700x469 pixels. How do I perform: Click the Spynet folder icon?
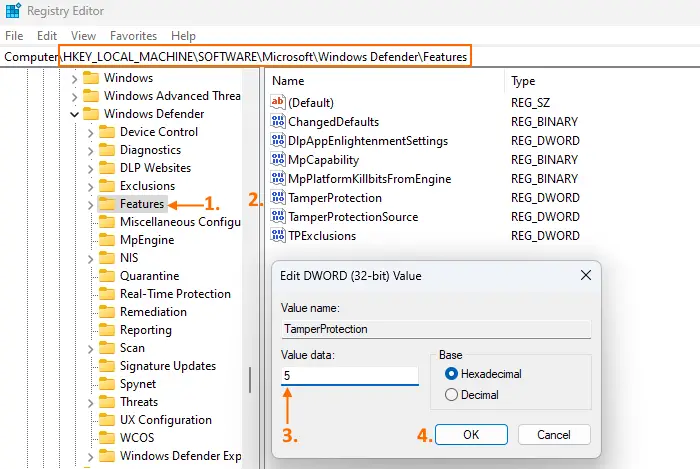(x=107, y=384)
